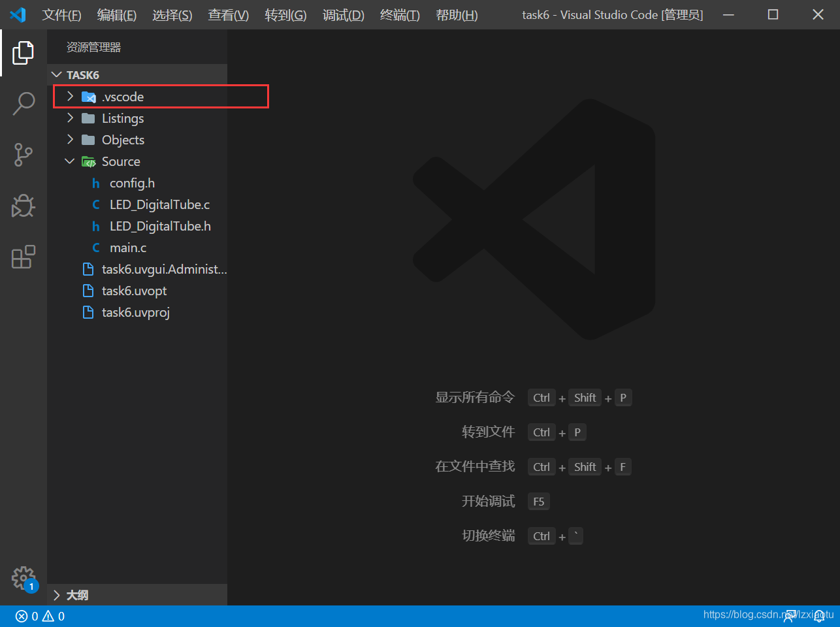Image resolution: width=840 pixels, height=627 pixels.
Task: Click the F5 key label
Action: [539, 502]
